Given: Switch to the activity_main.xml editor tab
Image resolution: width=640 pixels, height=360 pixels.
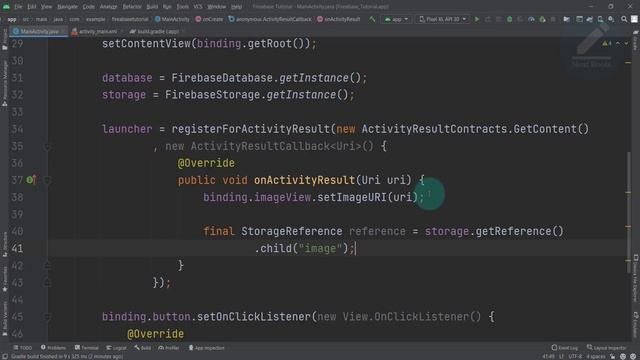Looking at the screenshot, I should pos(97,31).
